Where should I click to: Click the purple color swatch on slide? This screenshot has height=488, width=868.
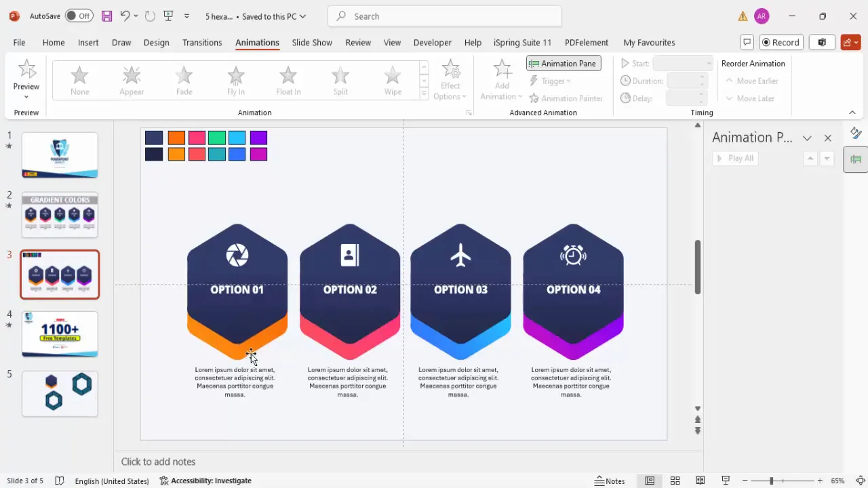pos(258,138)
